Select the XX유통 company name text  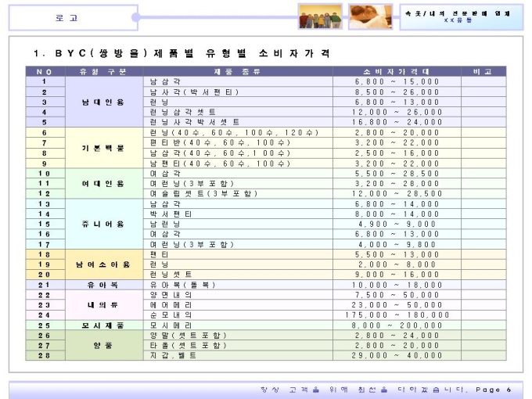pyautogui.click(x=458, y=20)
